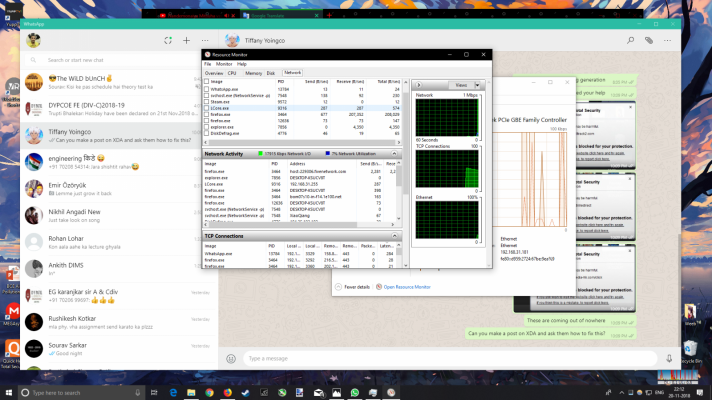Collapse the graph pane with arrow button
712x400 pixels.
419,85
